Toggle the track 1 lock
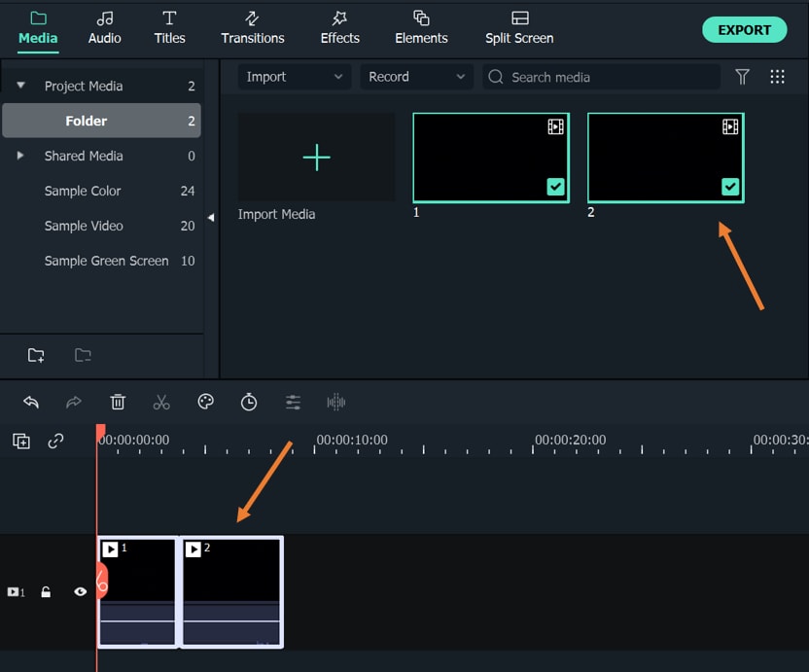The height and width of the screenshot is (672, 809). (46, 591)
